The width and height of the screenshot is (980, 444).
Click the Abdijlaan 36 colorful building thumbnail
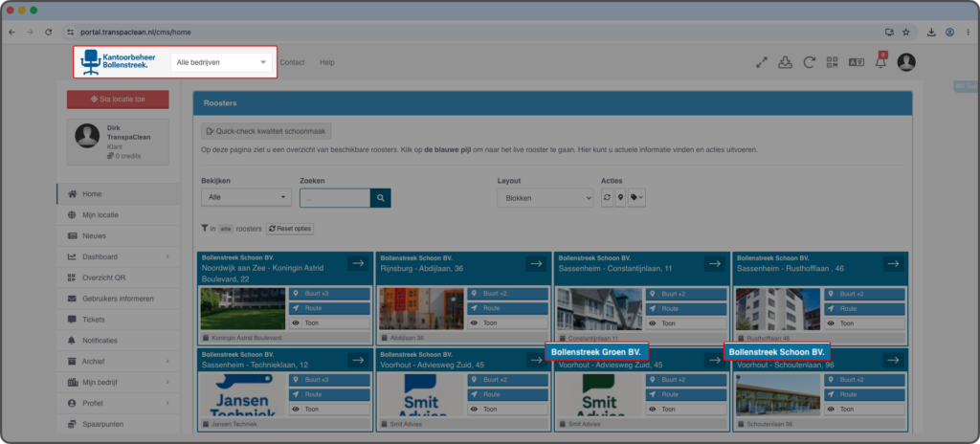coord(421,309)
